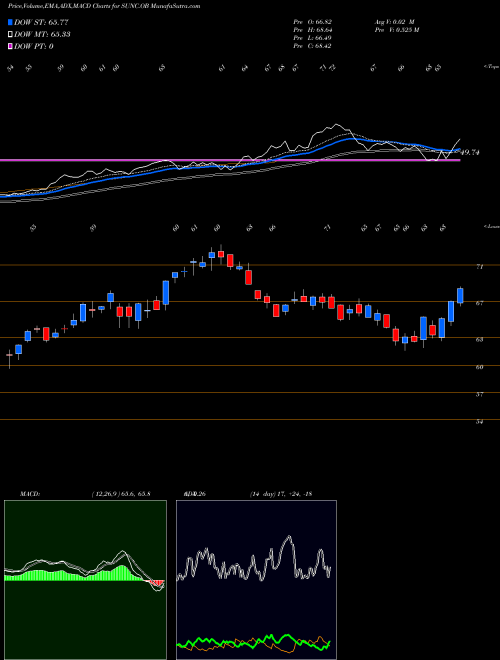Viewport: 500px width, 660px height.
Task: Click the red MACD histogram bars
Action: coord(158,583)
